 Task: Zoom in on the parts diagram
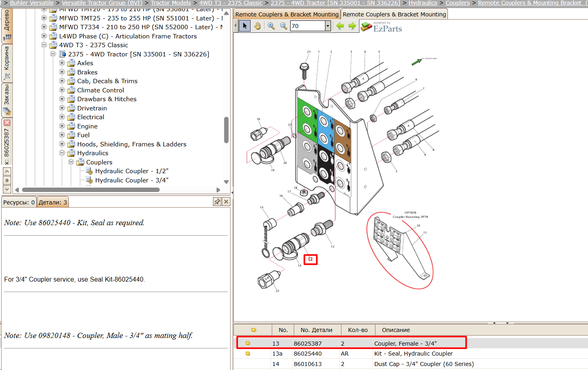[x=271, y=26]
